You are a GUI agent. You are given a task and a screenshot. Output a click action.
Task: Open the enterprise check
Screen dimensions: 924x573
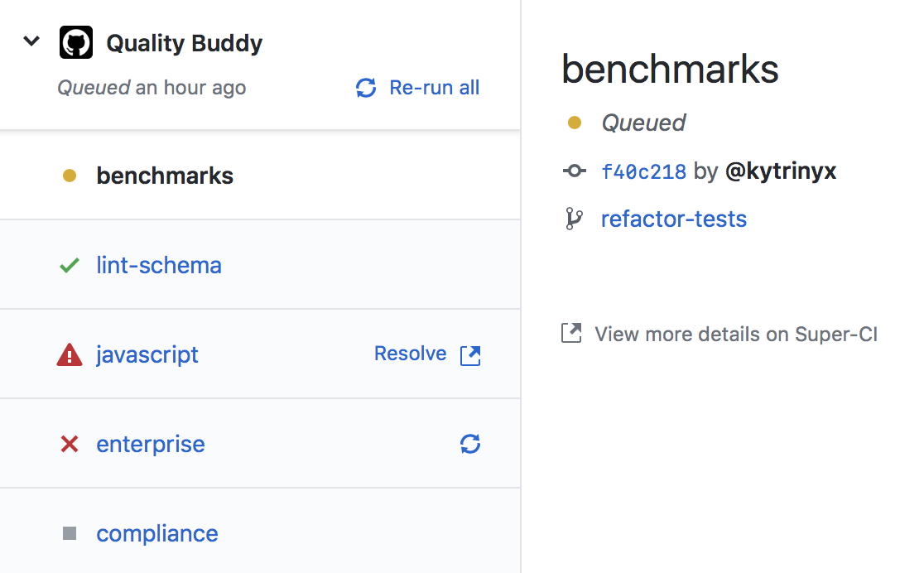[151, 445]
